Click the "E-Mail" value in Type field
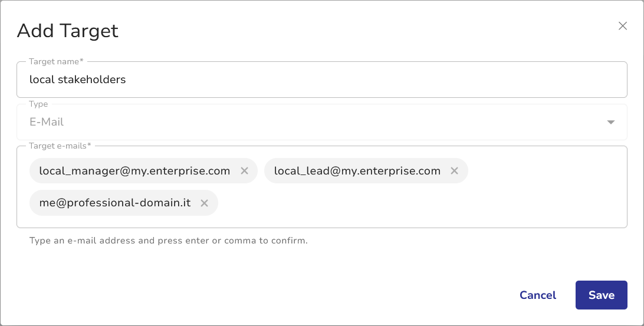Screen dimensions: 644x326 47,123
